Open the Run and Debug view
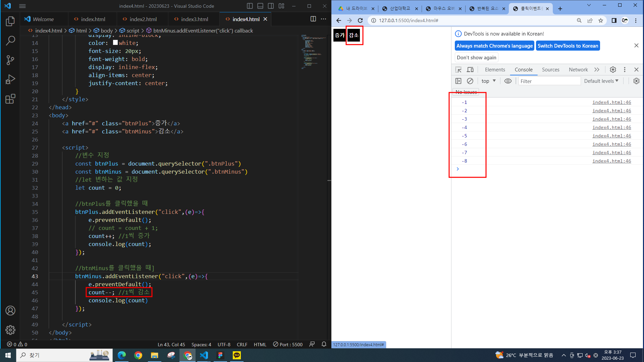The width and height of the screenshot is (644, 362). (10, 79)
